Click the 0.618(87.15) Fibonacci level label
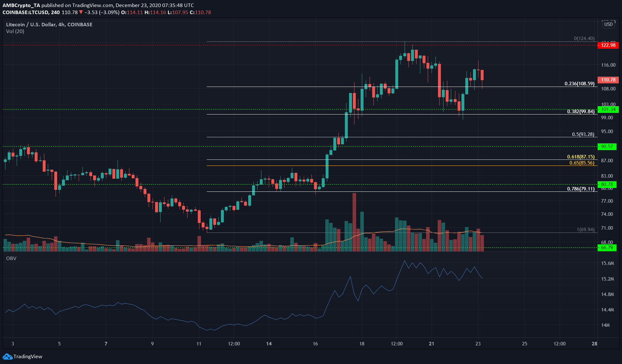The width and height of the screenshot is (622, 364). pyautogui.click(x=581, y=157)
